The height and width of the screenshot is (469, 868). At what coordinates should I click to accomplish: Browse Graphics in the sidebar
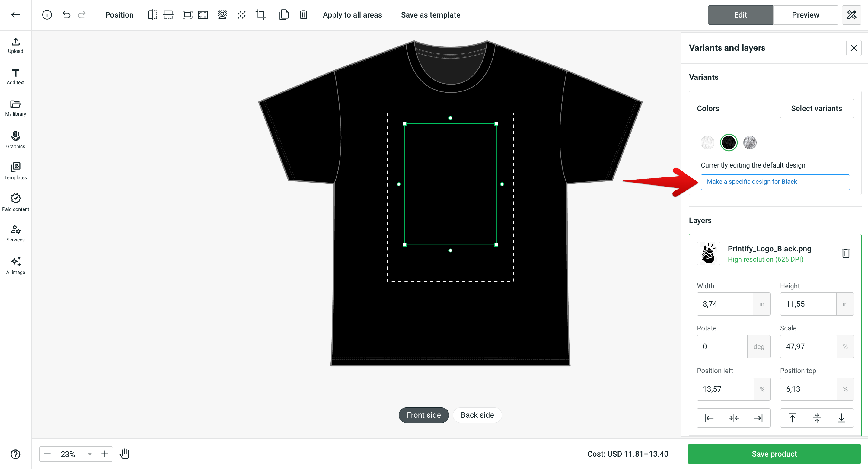[15, 140]
